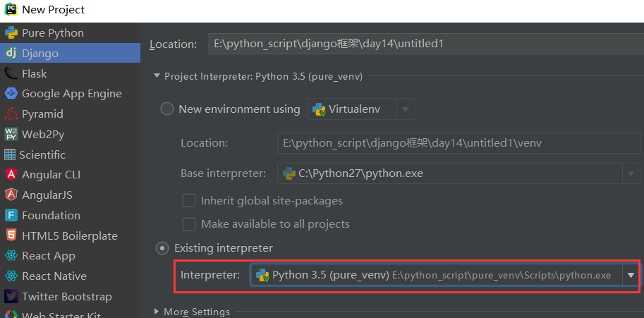
Task: Select the Existing interpreter radio button
Action: (163, 248)
